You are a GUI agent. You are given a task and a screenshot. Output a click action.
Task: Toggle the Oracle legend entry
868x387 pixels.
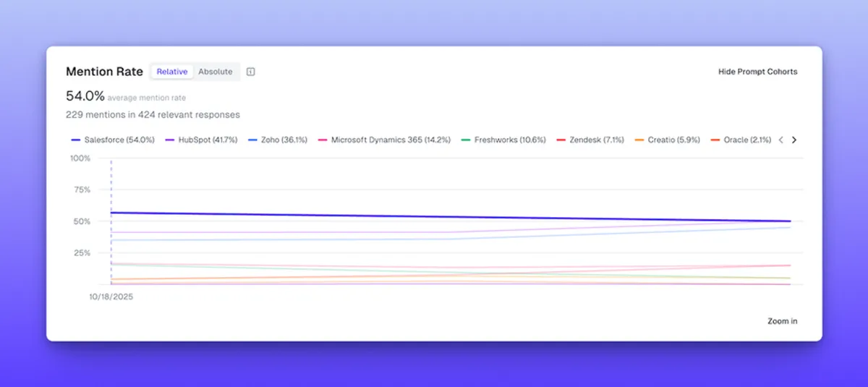[x=746, y=140]
